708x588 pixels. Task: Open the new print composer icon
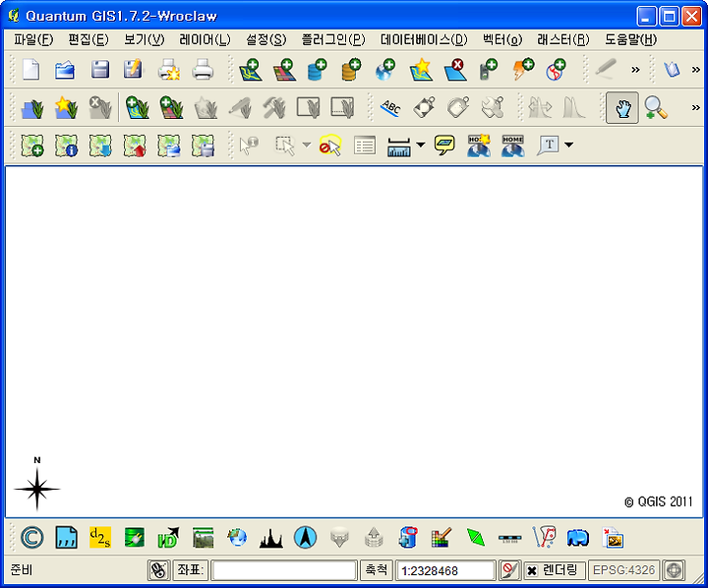click(x=169, y=70)
